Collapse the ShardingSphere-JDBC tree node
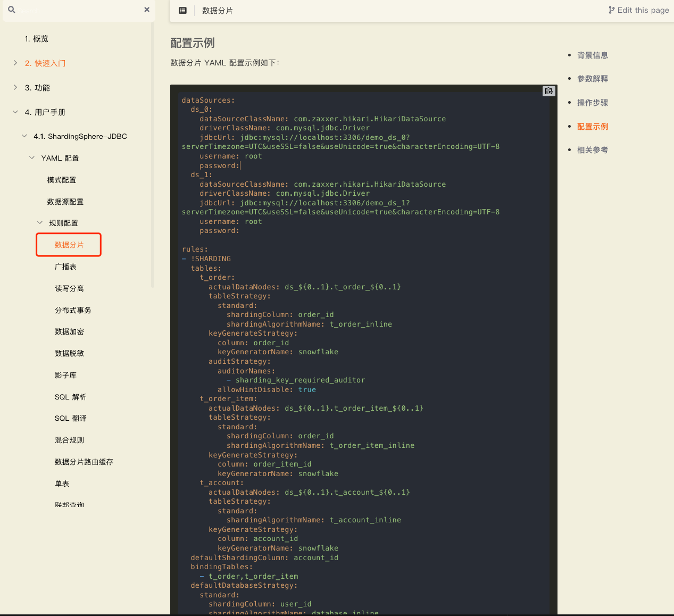The image size is (674, 616). 24,136
